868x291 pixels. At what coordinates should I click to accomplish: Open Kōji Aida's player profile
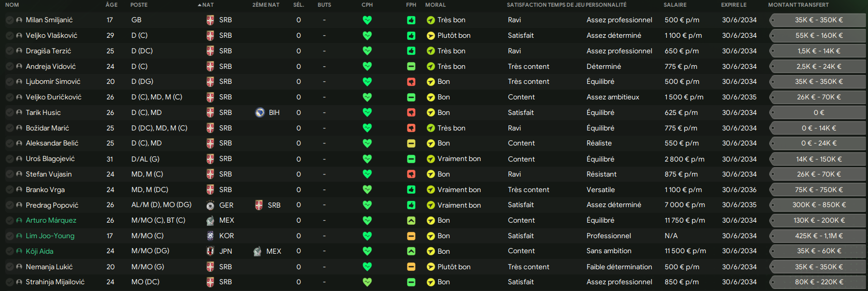click(x=39, y=252)
